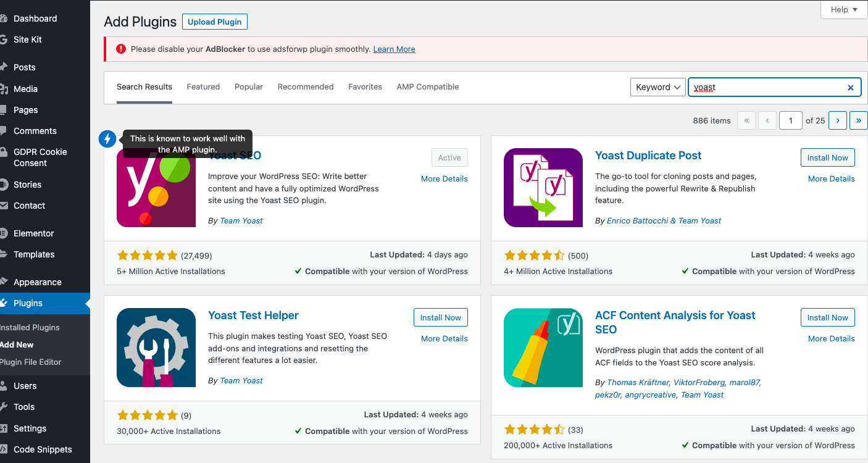Clear the search field with X icon
Viewport: 868px width, 463px height.
pos(850,88)
